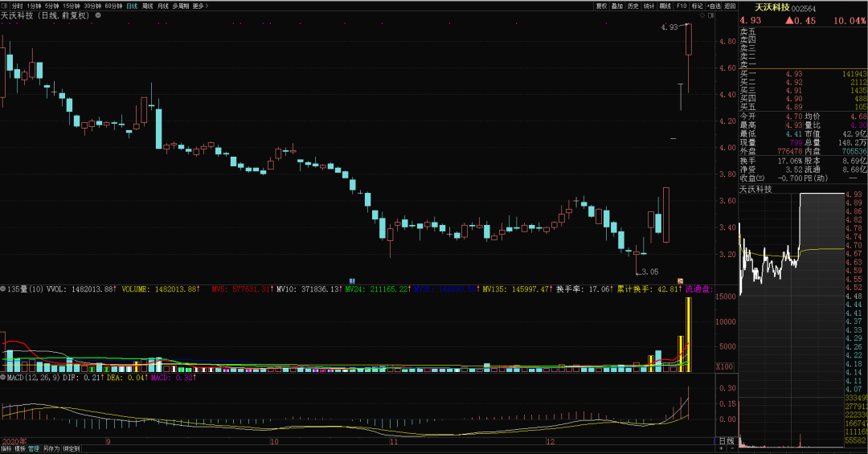This screenshot has height=454, width=868.
Task: Select the 30分钟 period tab
Action: pyautogui.click(x=92, y=6)
